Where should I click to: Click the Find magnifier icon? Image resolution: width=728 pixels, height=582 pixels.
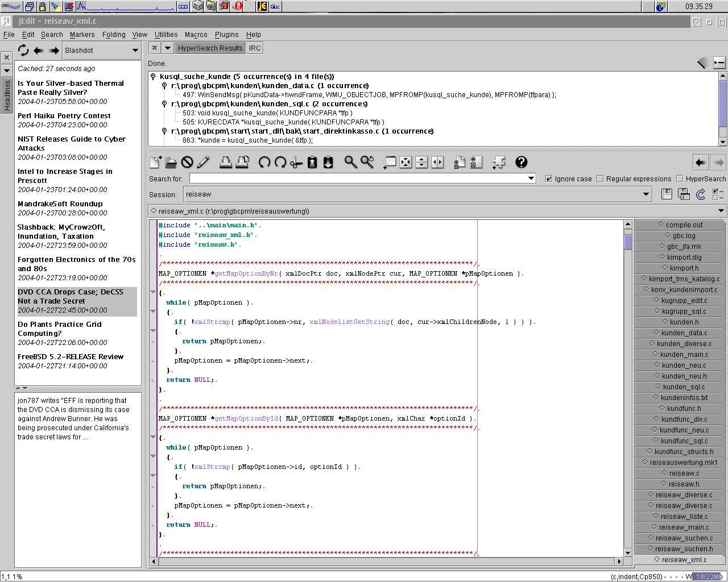tap(351, 163)
